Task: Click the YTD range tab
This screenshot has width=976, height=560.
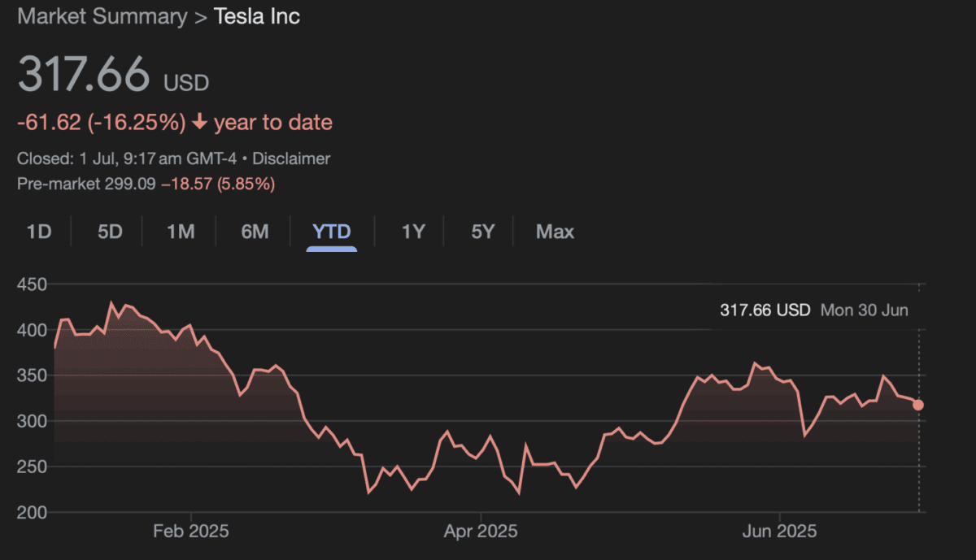Action: (332, 232)
